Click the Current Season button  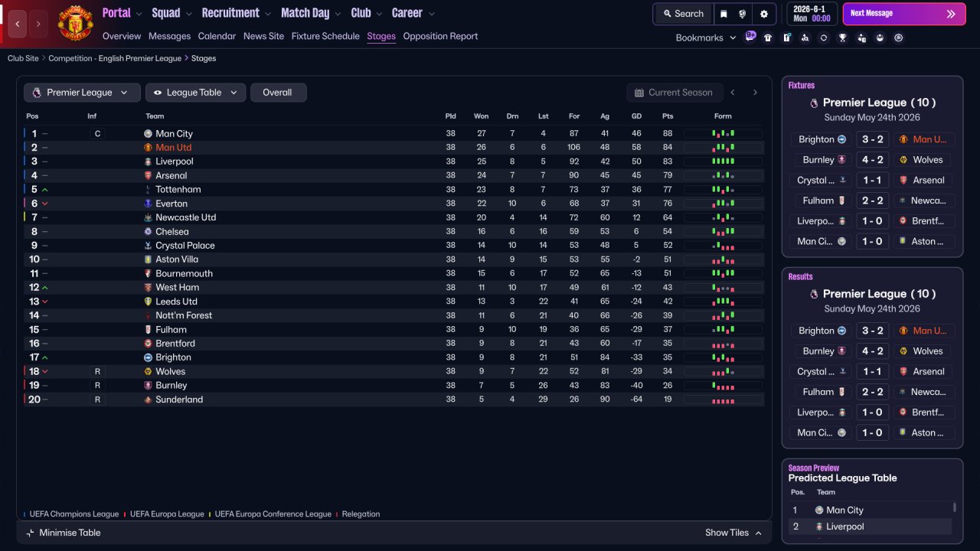tap(675, 93)
